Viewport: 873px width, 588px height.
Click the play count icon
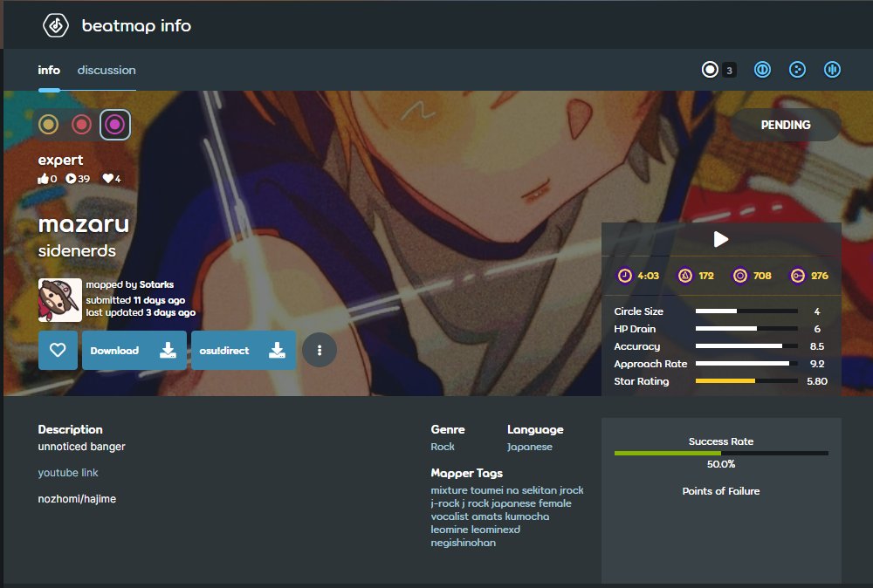(71, 179)
